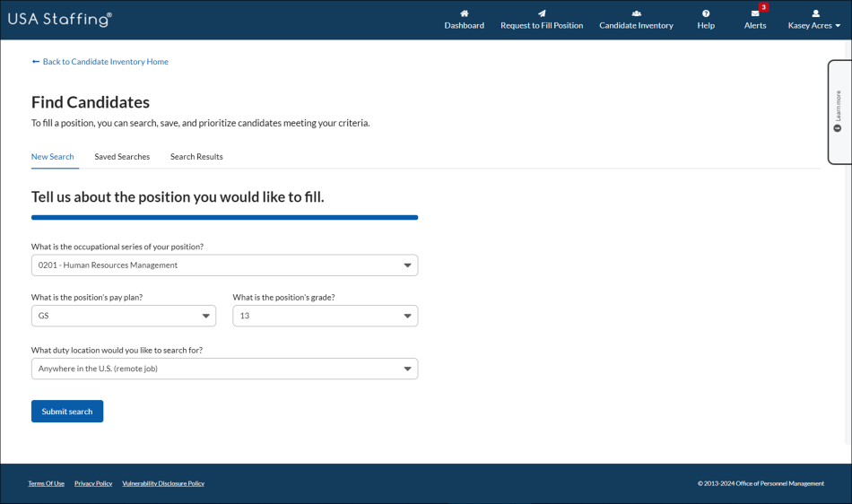The width and height of the screenshot is (852, 504).
Task: Click the Help question mark icon
Action: pos(706,13)
